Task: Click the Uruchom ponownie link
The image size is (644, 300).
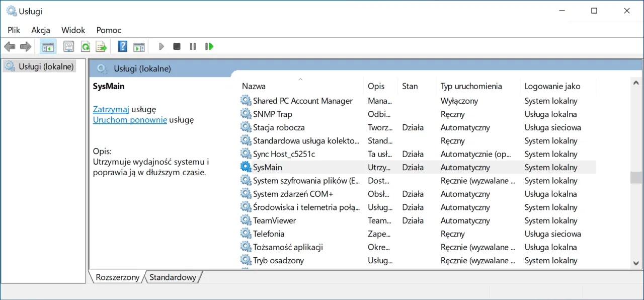Action: tap(130, 120)
